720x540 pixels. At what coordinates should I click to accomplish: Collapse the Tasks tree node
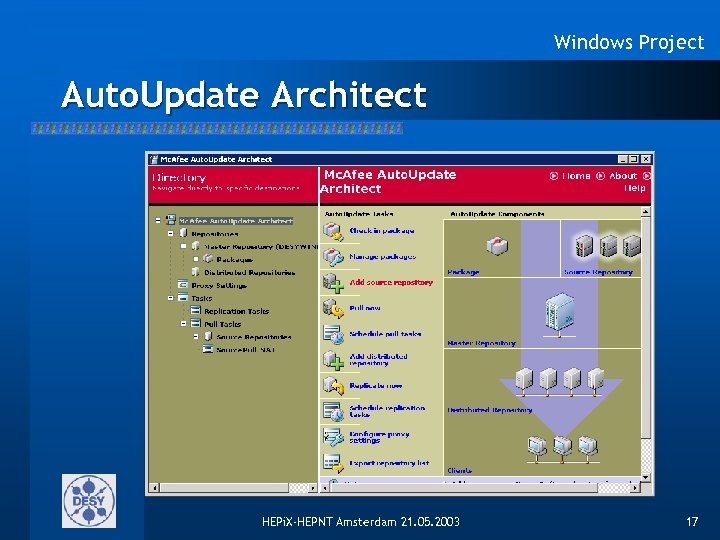[170, 298]
